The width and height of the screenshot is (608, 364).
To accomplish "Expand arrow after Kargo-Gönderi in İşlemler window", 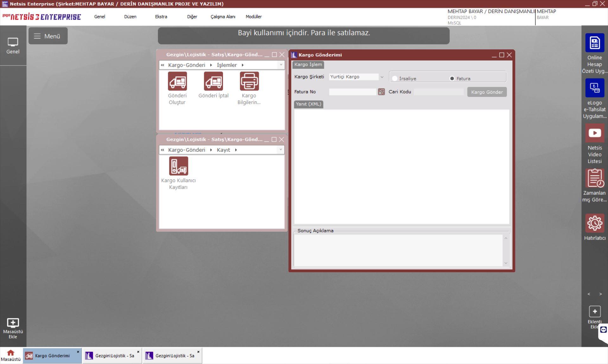I will pyautogui.click(x=211, y=65).
